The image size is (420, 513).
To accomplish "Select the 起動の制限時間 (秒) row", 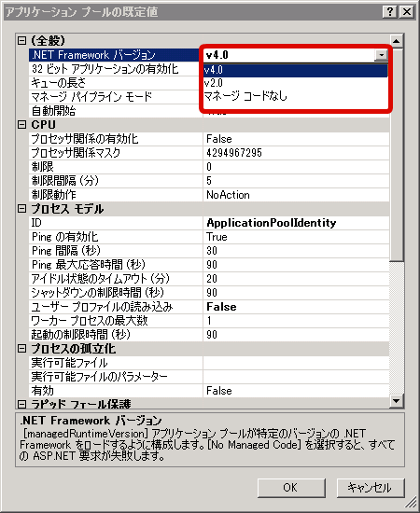I will click(x=209, y=335).
